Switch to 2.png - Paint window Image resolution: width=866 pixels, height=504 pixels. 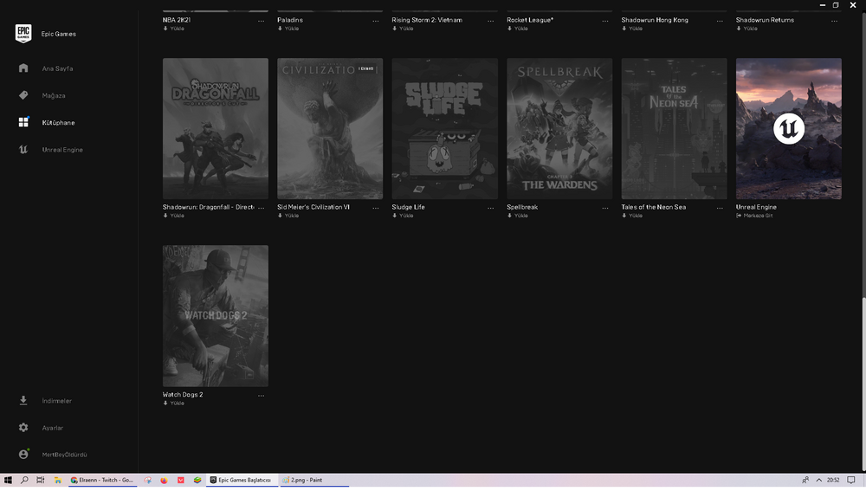click(314, 481)
